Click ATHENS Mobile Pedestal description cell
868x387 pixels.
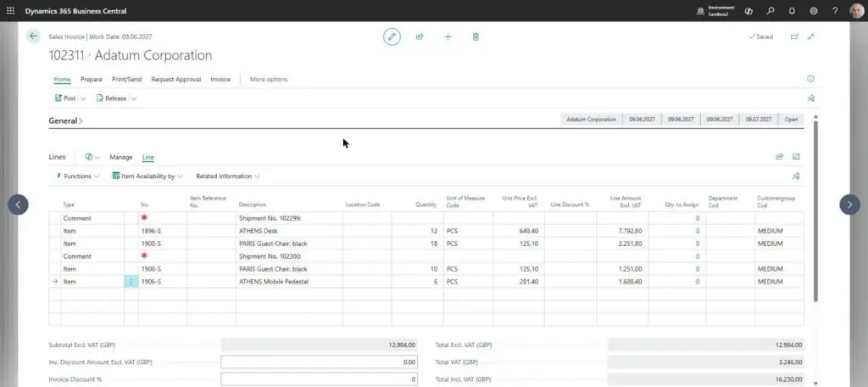coord(289,282)
